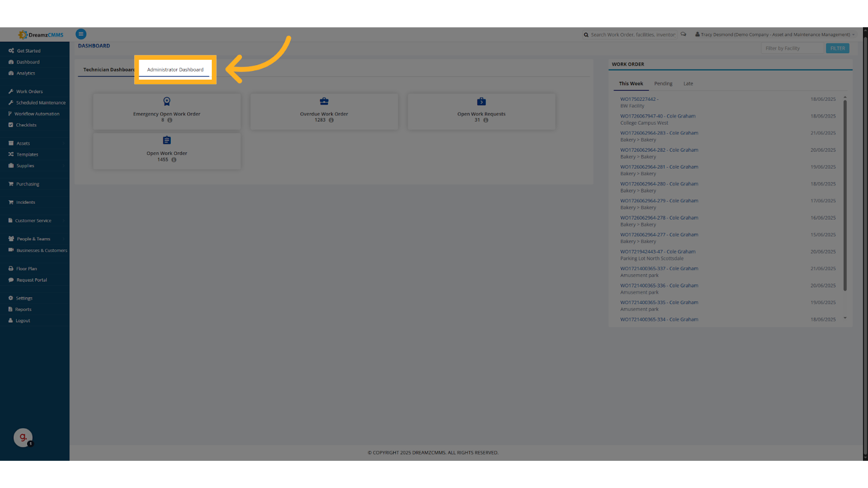
Task: Click info icon beside Open Work Requests 31
Action: click(x=486, y=120)
